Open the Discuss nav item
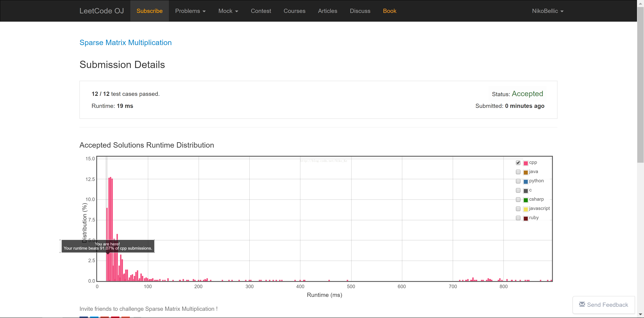 point(360,11)
